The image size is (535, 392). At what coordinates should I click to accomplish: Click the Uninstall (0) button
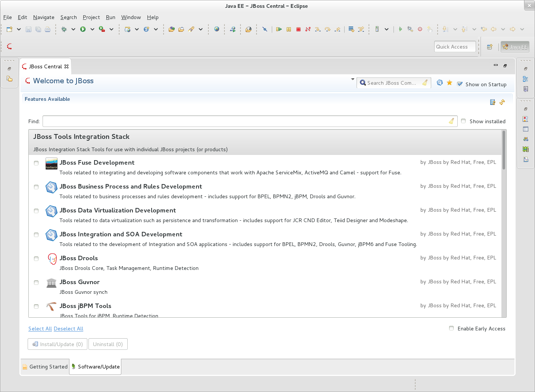[x=108, y=344]
